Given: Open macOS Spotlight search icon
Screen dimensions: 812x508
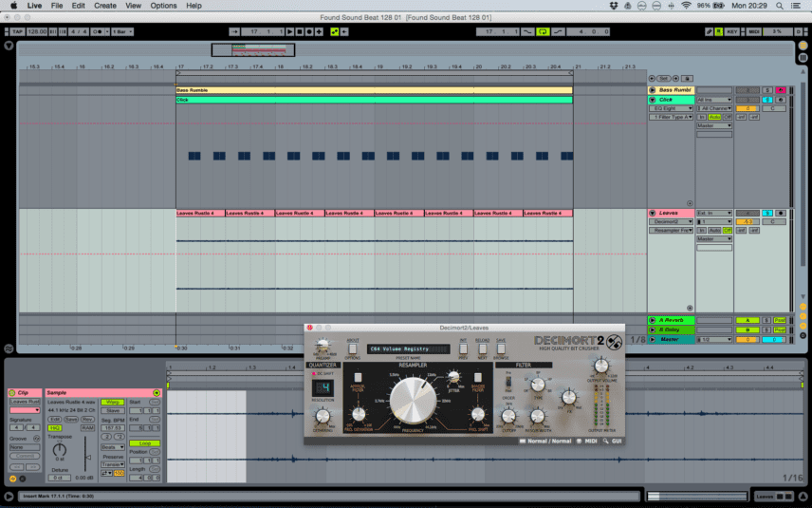Looking at the screenshot, I should pyautogui.click(x=780, y=6).
